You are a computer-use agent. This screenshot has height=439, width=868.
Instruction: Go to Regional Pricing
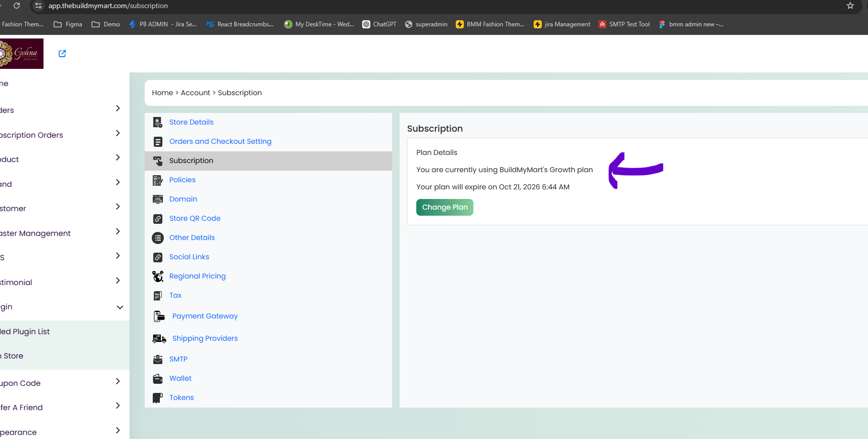(x=197, y=276)
